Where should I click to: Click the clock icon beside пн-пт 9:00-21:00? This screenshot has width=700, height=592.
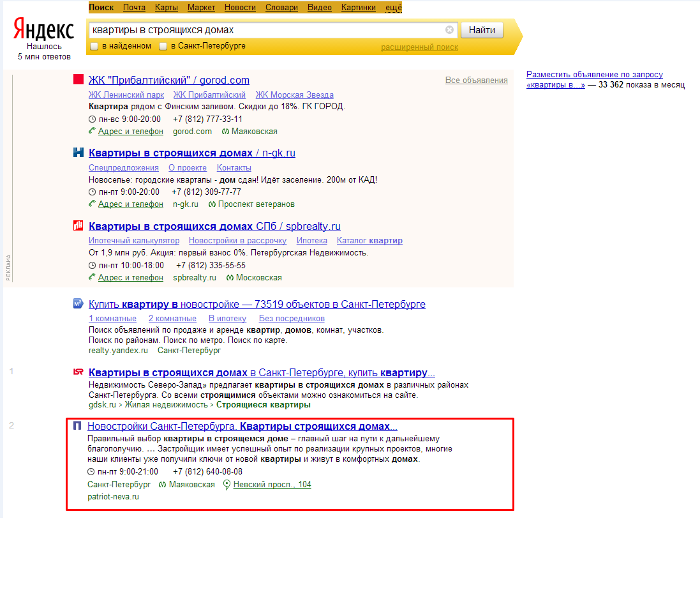pyautogui.click(x=91, y=472)
